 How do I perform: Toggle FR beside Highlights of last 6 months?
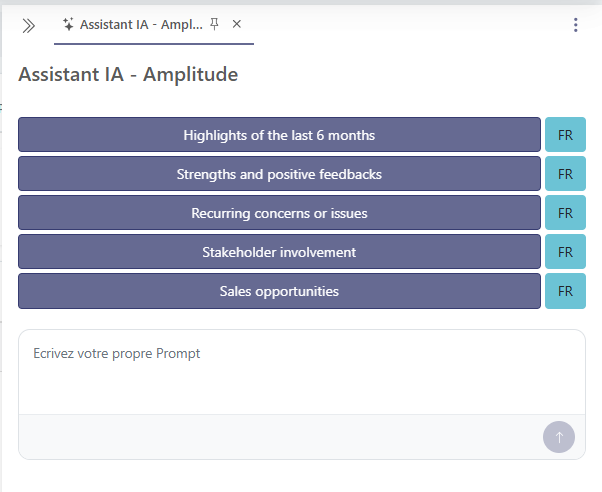point(565,135)
